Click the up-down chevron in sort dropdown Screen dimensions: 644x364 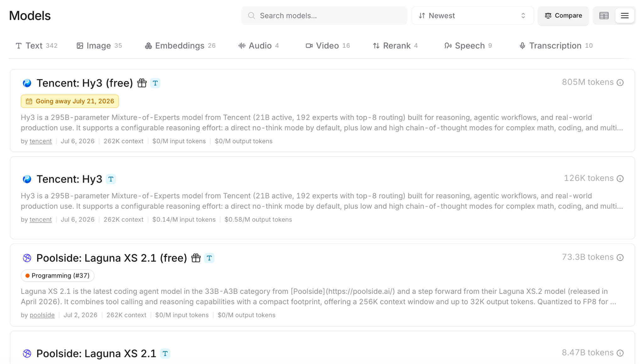click(523, 15)
